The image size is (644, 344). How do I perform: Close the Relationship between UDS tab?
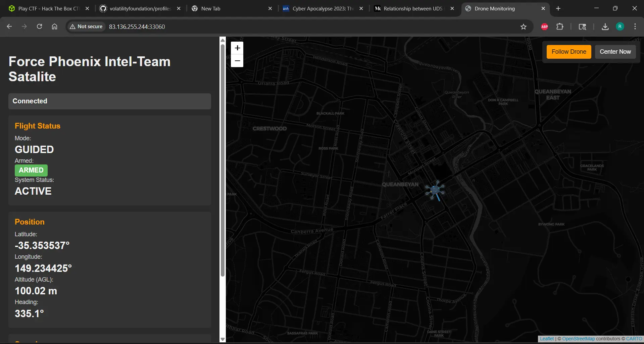click(x=452, y=9)
